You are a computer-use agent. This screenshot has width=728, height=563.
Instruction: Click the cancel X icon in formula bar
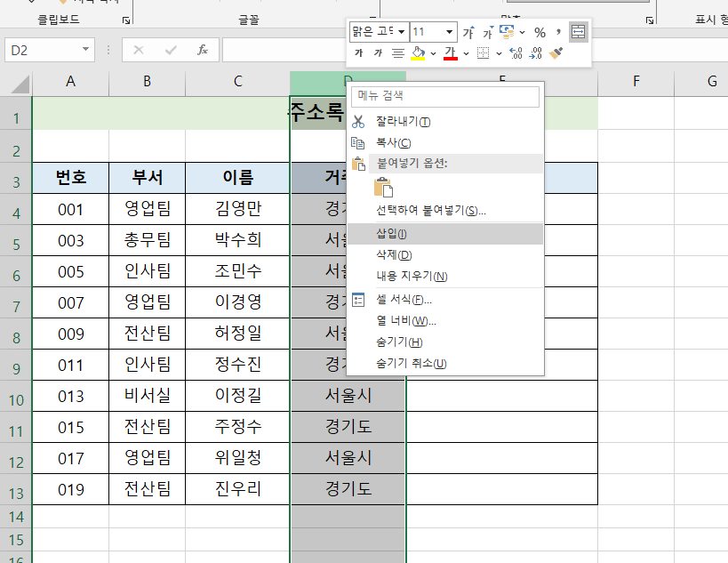pyautogui.click(x=139, y=50)
